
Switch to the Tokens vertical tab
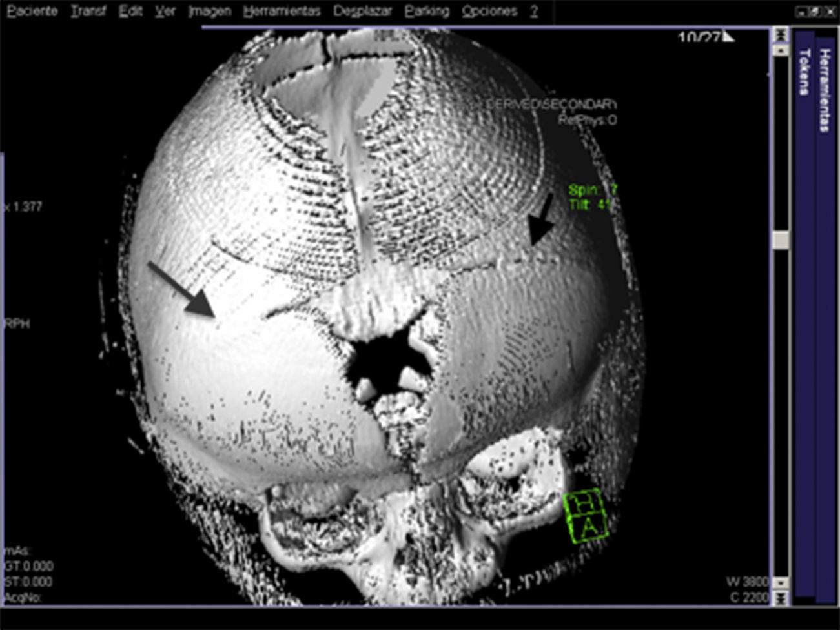[804, 71]
